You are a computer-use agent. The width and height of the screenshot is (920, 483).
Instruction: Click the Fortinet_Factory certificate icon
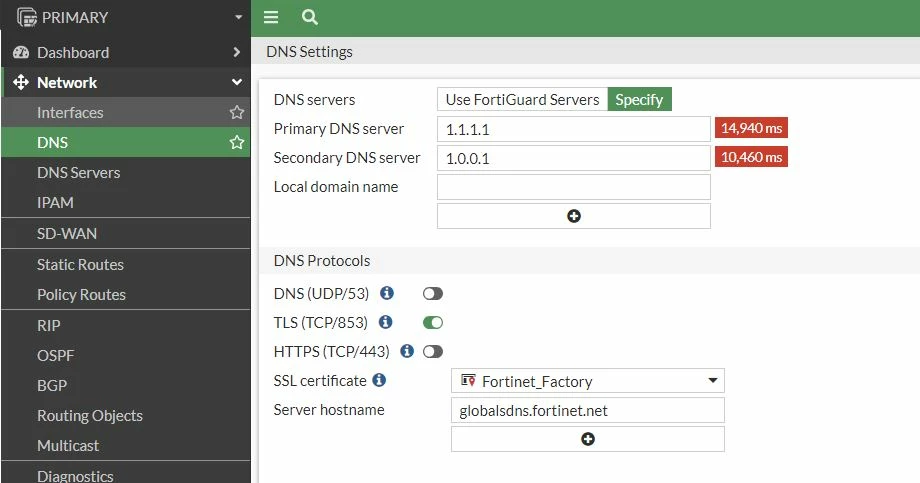(468, 381)
